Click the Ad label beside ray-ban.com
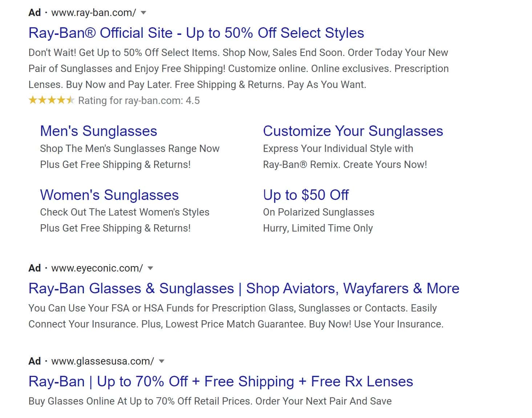This screenshot has width=532, height=418. pyautogui.click(x=34, y=13)
